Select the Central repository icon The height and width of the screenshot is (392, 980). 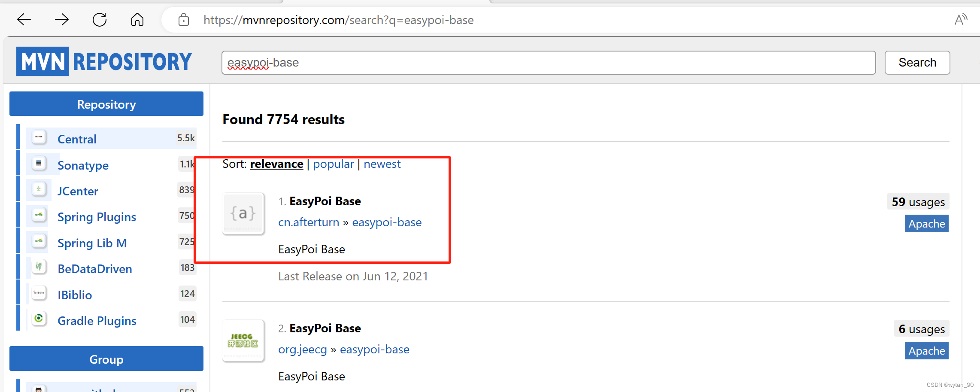[x=39, y=137]
